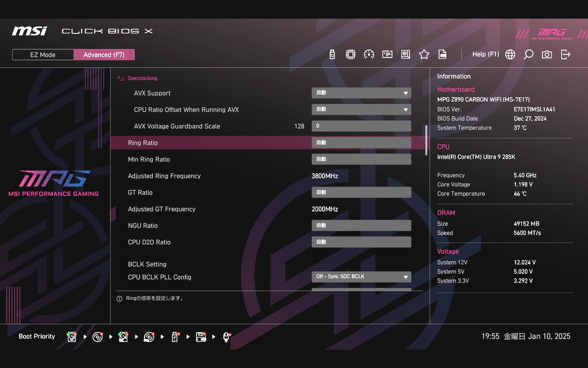
Task: Click BIOS version E7E17IMSI.1A41
Action: (535, 109)
